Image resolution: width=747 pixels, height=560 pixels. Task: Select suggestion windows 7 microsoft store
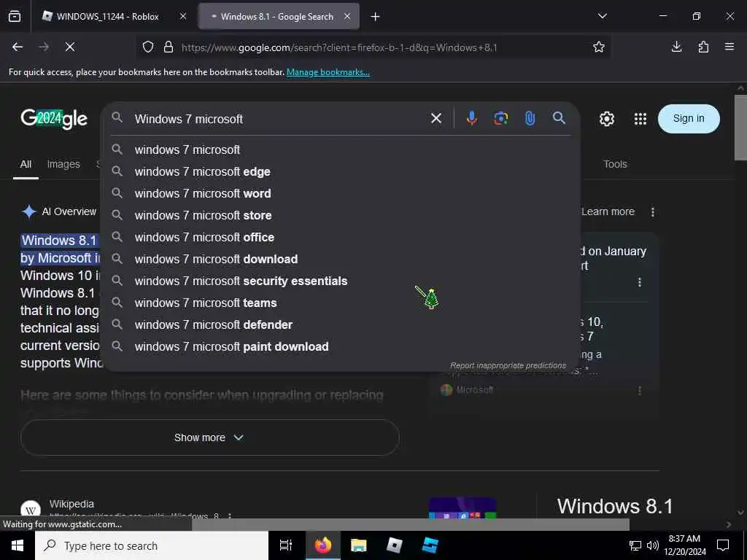341,215
